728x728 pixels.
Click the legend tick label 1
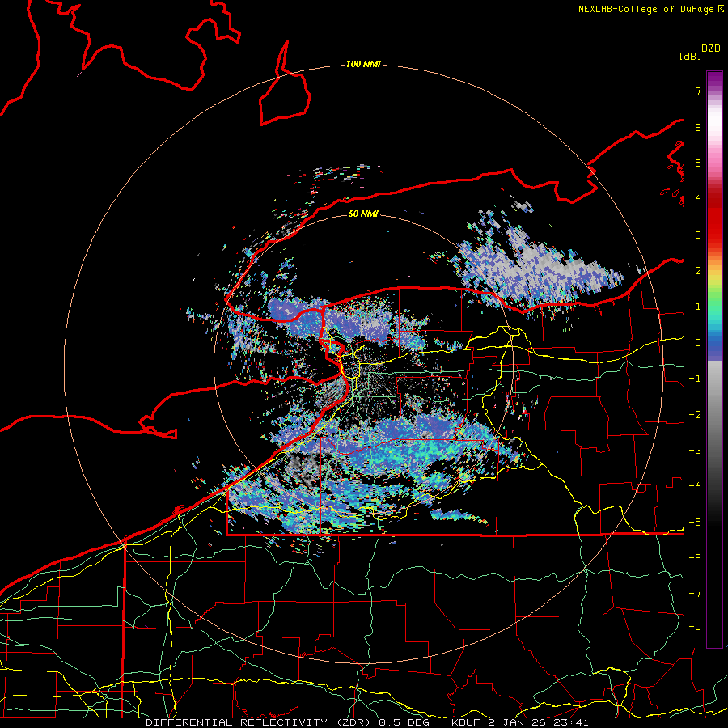point(698,307)
